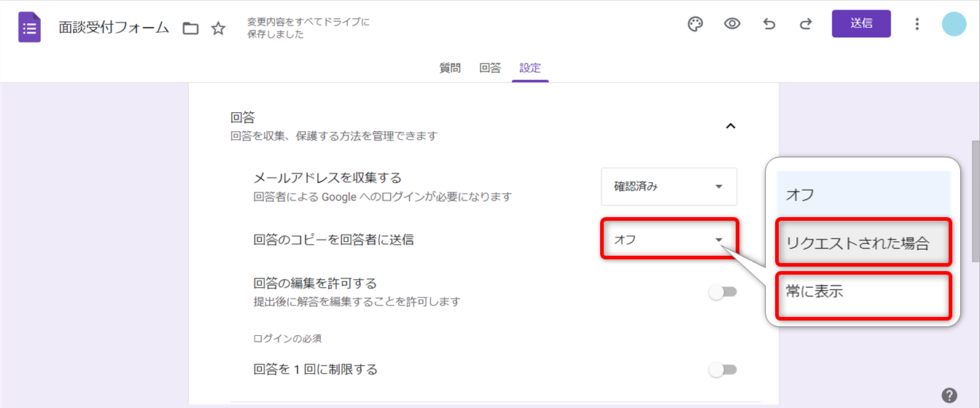The image size is (980, 408).
Task: Star the form with the star icon
Action: pos(218,28)
